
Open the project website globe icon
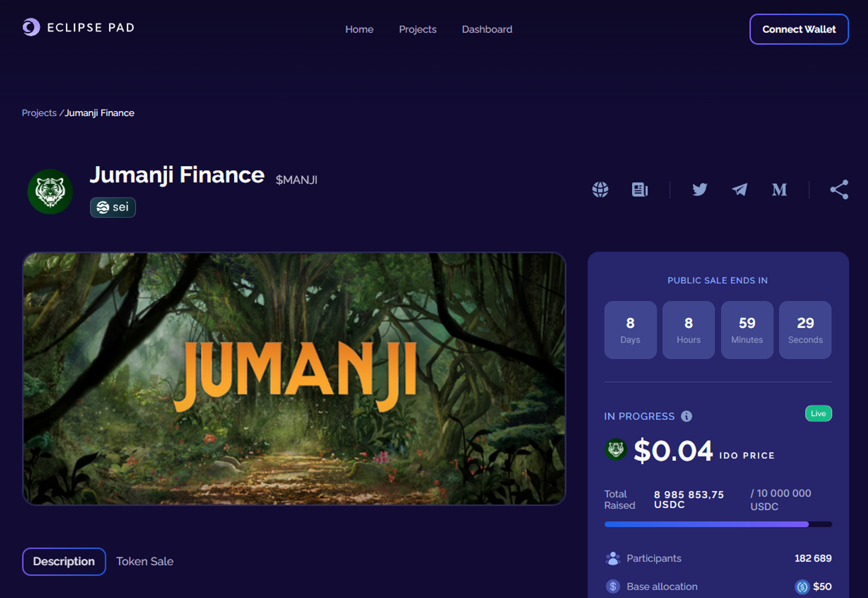coord(600,190)
